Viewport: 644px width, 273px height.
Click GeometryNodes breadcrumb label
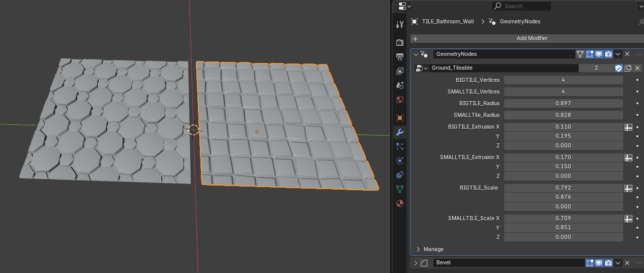520,21
